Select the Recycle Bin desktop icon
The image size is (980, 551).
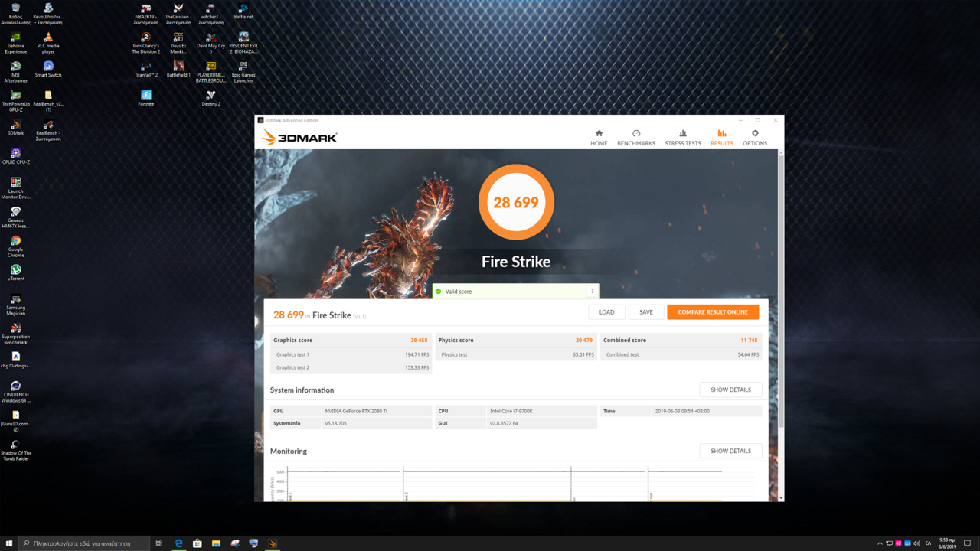15,13
